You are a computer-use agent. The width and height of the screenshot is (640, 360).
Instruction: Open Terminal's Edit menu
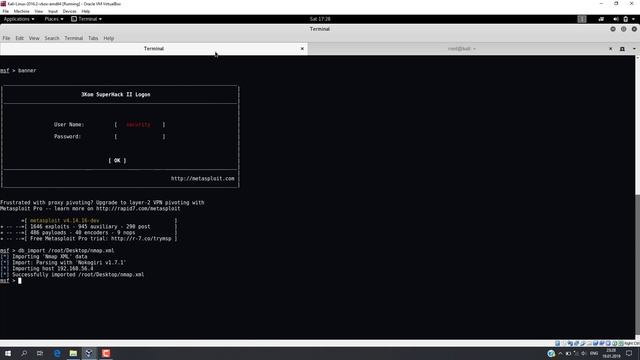pyautogui.click(x=19, y=38)
